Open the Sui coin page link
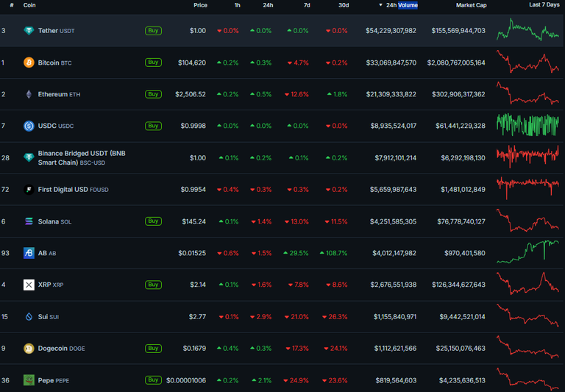This screenshot has width=565, height=392. click(49, 317)
